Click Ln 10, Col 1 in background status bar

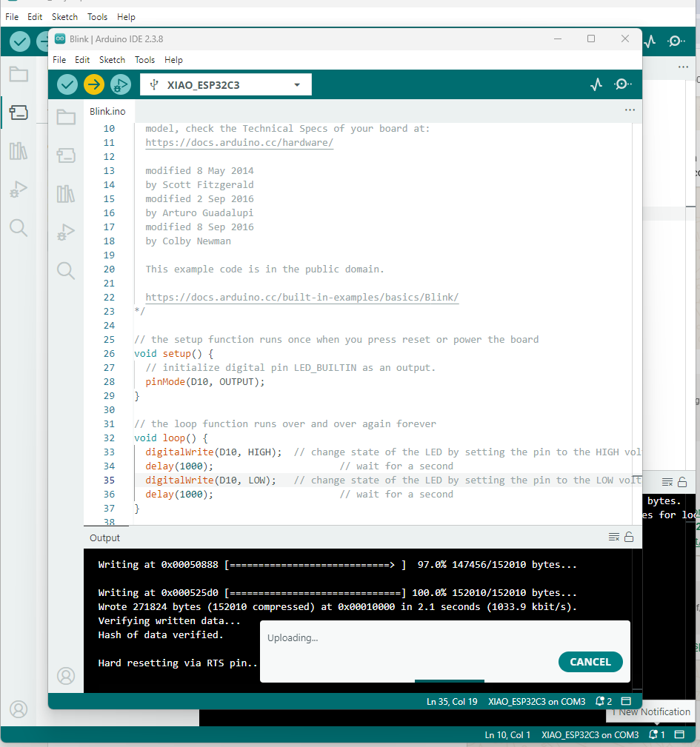(507, 734)
